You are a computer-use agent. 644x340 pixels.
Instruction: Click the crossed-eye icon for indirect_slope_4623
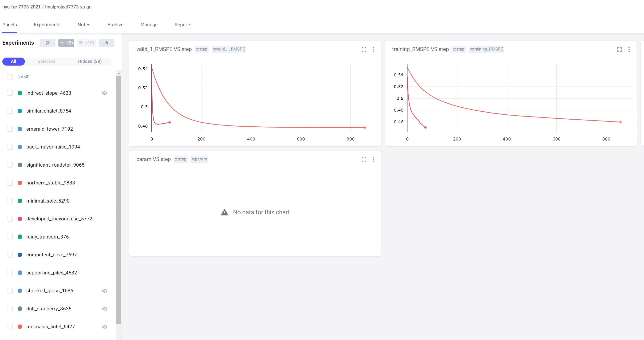click(104, 93)
